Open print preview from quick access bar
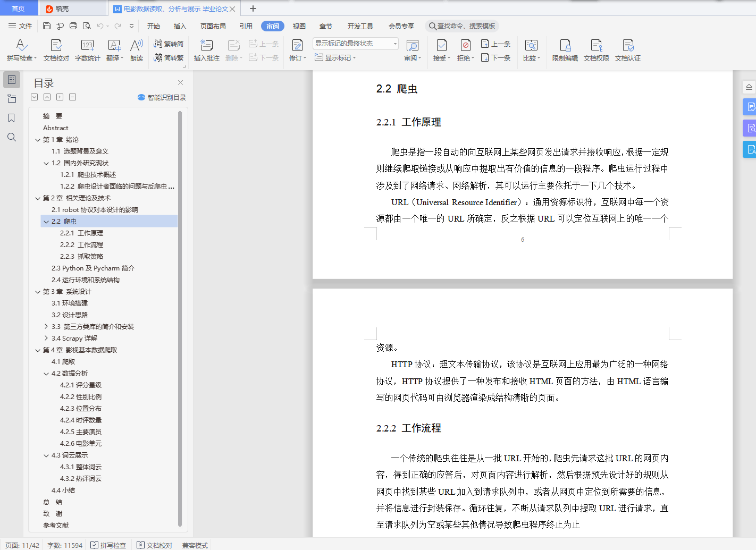 (87, 26)
